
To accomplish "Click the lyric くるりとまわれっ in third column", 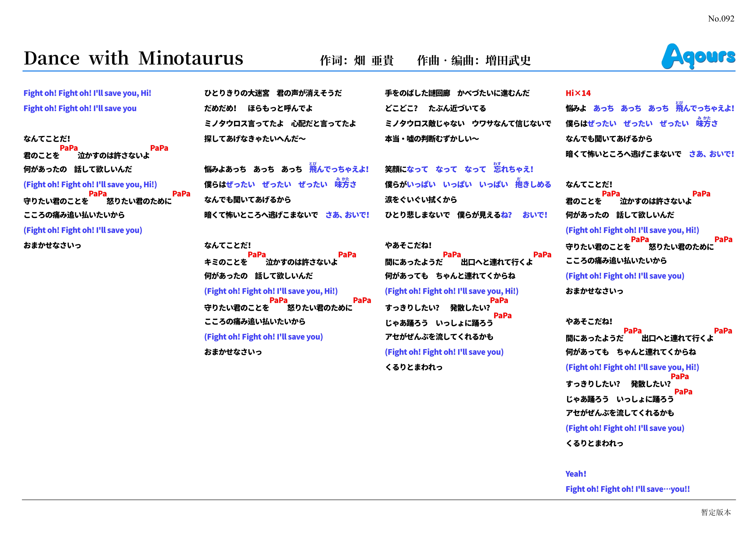I will click(x=414, y=367).
